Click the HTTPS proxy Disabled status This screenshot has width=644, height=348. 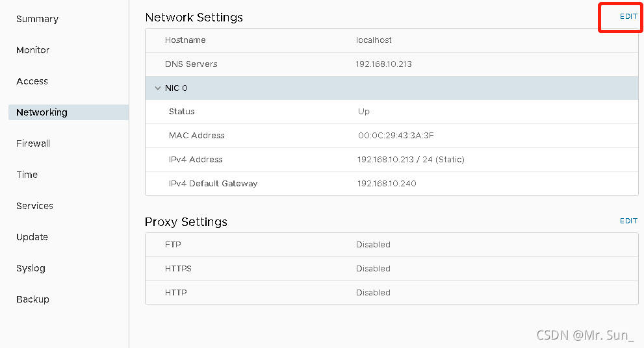373,269
